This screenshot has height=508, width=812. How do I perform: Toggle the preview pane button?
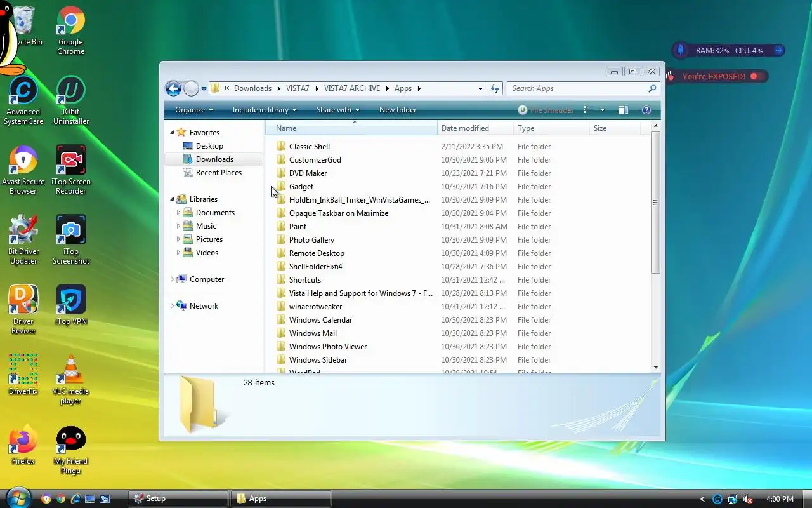[x=624, y=110]
